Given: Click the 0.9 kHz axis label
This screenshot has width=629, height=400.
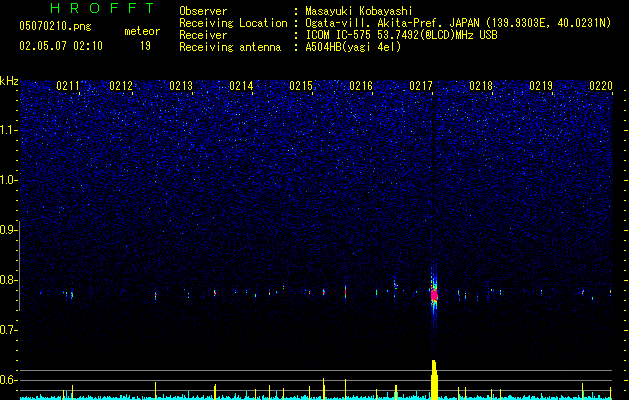Looking at the screenshot, I should pos(8,230).
